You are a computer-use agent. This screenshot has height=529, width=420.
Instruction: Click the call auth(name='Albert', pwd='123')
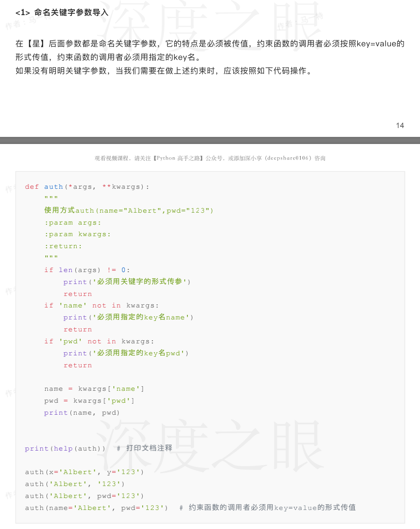[x=97, y=508]
